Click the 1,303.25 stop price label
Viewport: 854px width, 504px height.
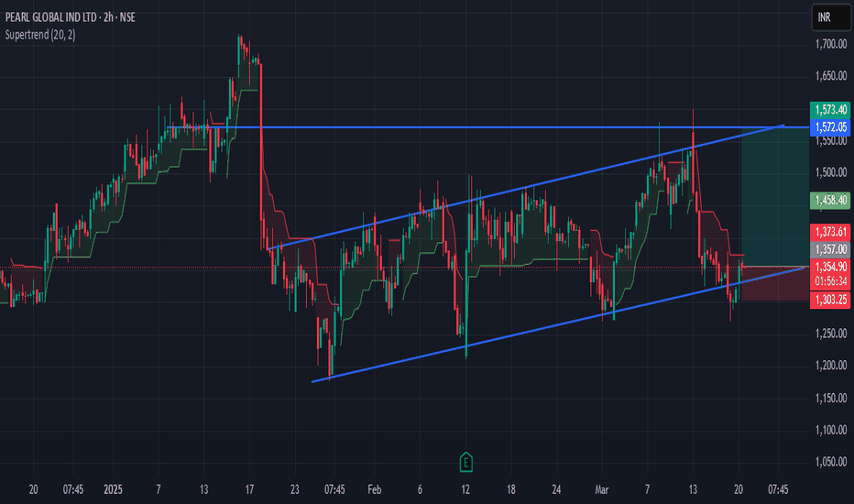[x=830, y=300]
